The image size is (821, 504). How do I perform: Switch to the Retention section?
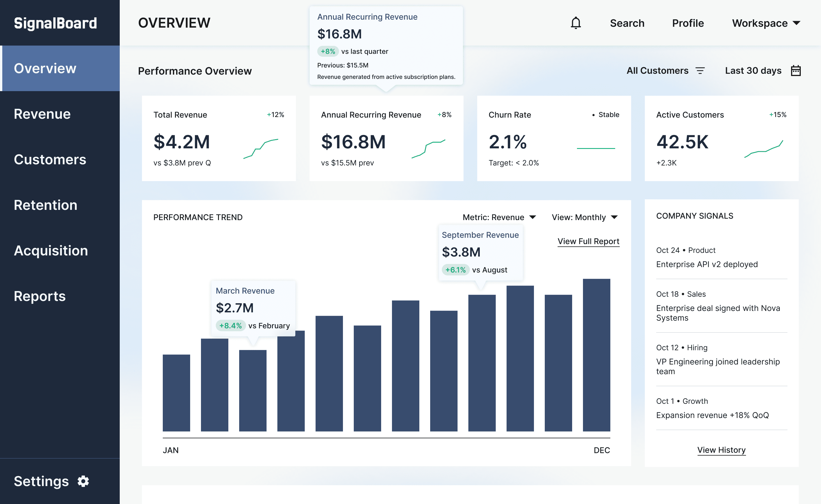46,205
